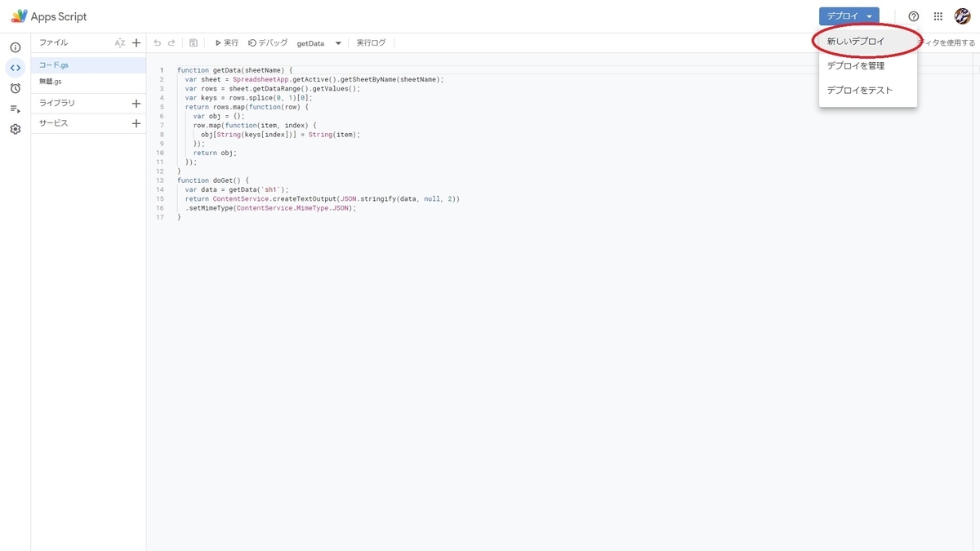Click the redo arrow in toolbar
This screenshot has width=980, height=551.
[x=171, y=42]
